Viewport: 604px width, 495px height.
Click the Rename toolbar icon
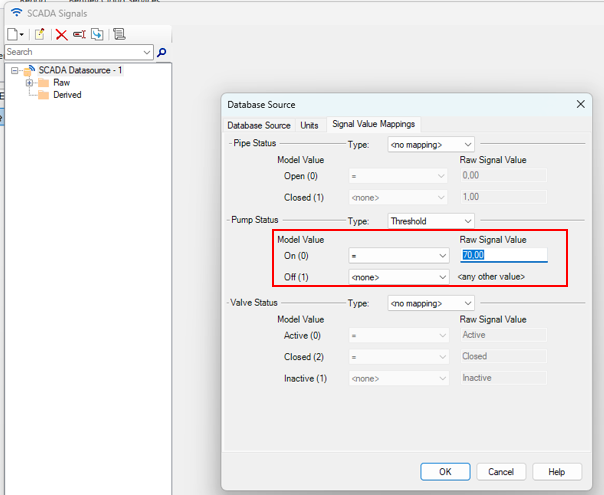point(79,34)
